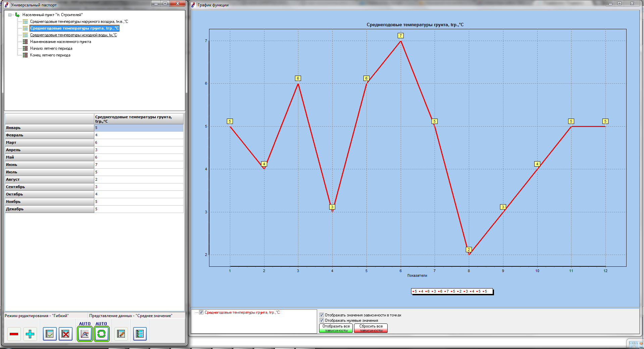Select 'Начало летнего периода' in tree
This screenshot has height=349, width=644.
51,48
